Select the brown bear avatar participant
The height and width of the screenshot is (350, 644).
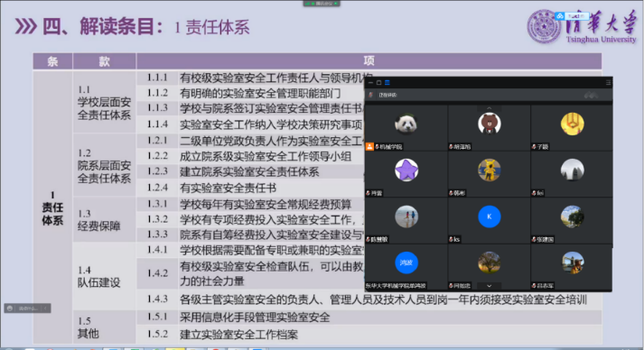click(x=490, y=124)
